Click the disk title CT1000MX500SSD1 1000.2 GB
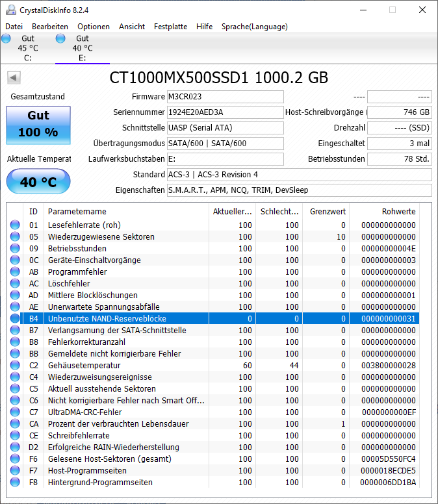This screenshot has height=504, width=438. point(219,77)
